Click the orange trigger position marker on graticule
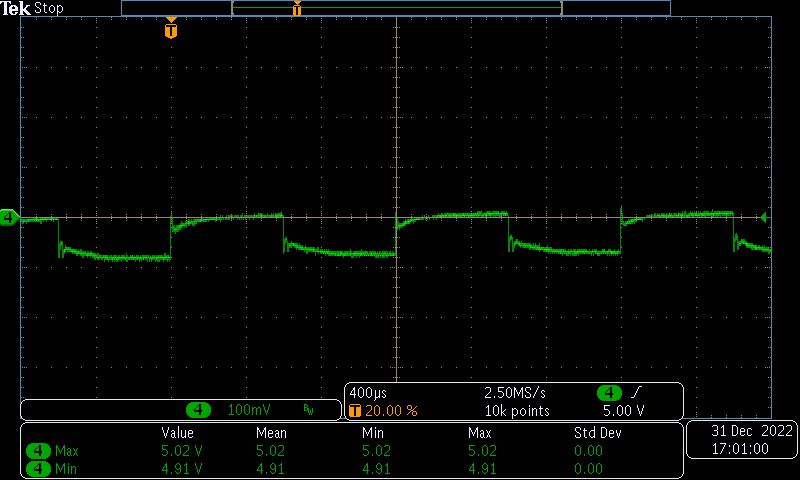This screenshot has width=800, height=480. (x=171, y=30)
